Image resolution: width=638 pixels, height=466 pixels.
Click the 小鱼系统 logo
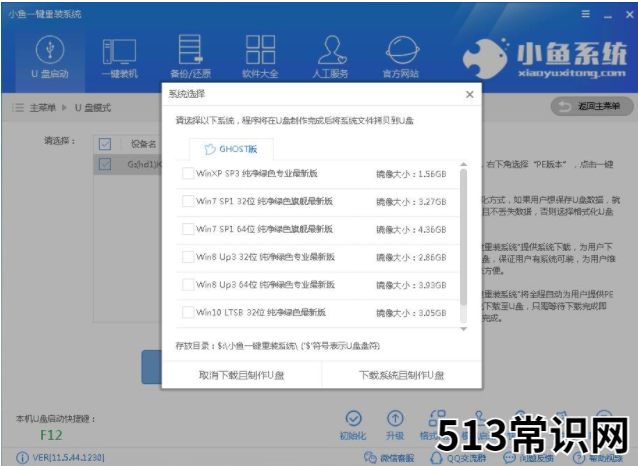click(545, 59)
